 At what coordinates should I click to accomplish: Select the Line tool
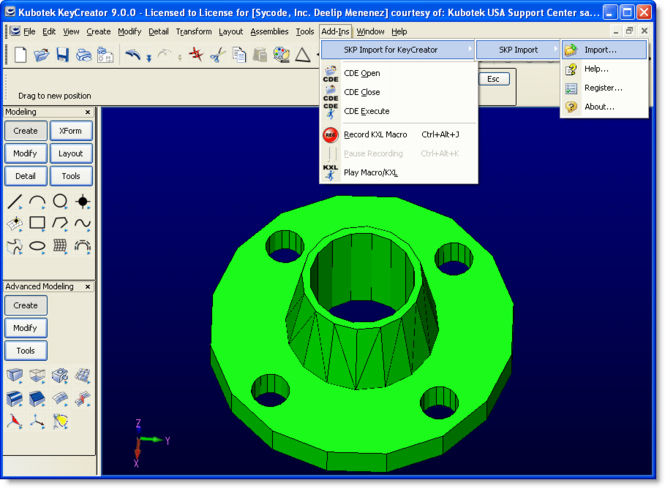point(15,201)
